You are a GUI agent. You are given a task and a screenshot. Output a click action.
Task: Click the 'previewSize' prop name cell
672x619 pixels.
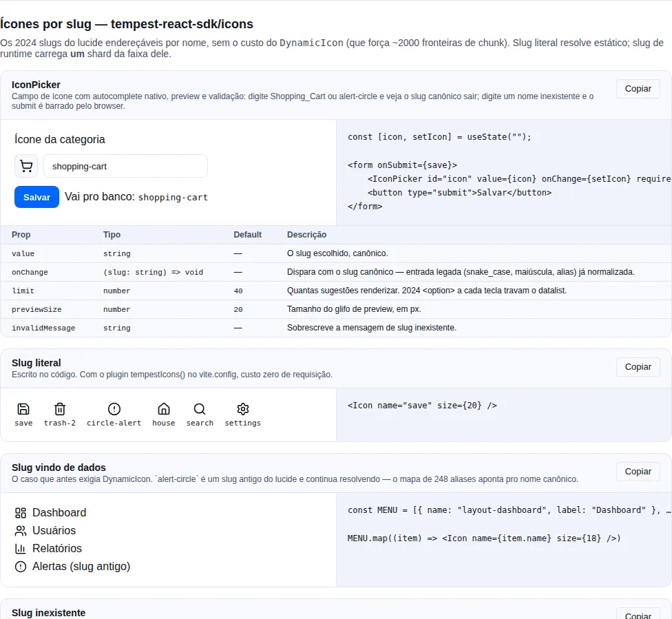(x=37, y=310)
